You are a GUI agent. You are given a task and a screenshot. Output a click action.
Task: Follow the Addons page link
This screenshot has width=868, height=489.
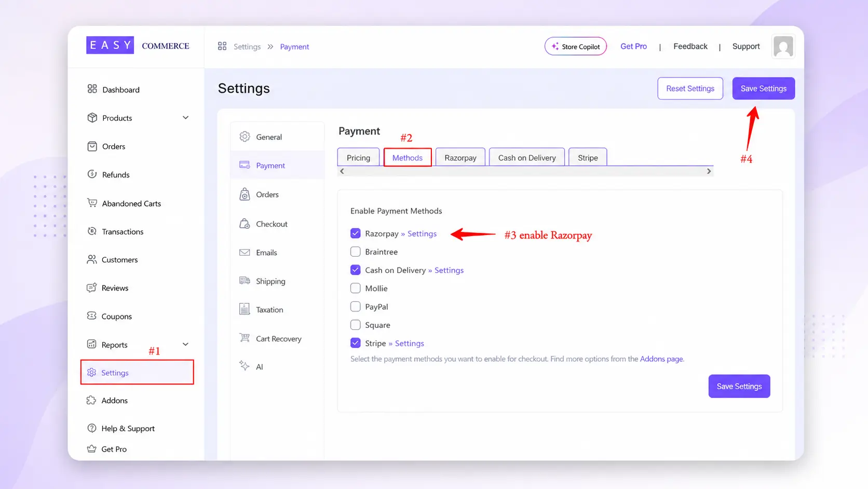tap(661, 359)
